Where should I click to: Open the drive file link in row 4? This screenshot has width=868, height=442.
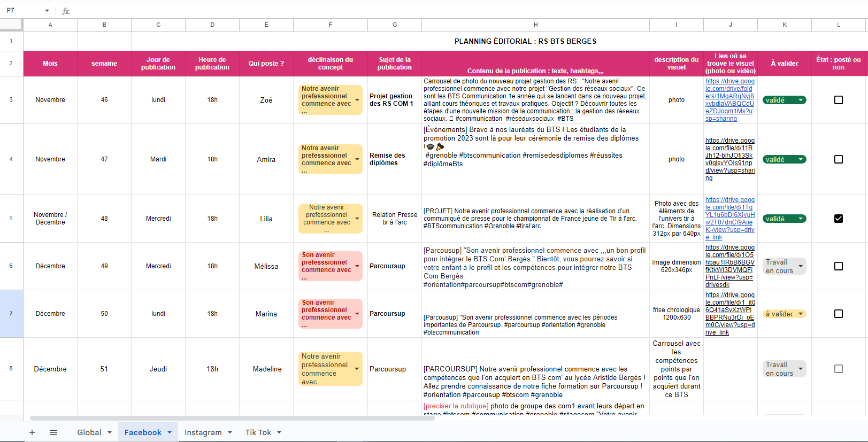[x=730, y=159]
